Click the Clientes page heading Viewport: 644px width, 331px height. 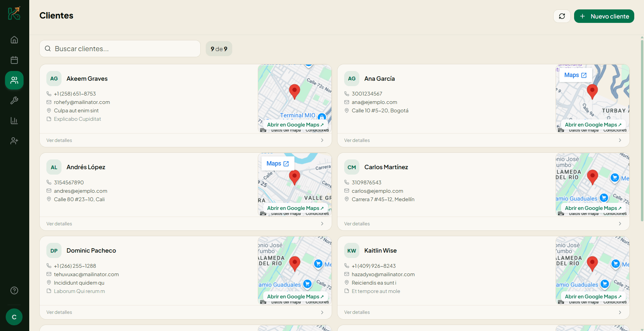(56, 15)
